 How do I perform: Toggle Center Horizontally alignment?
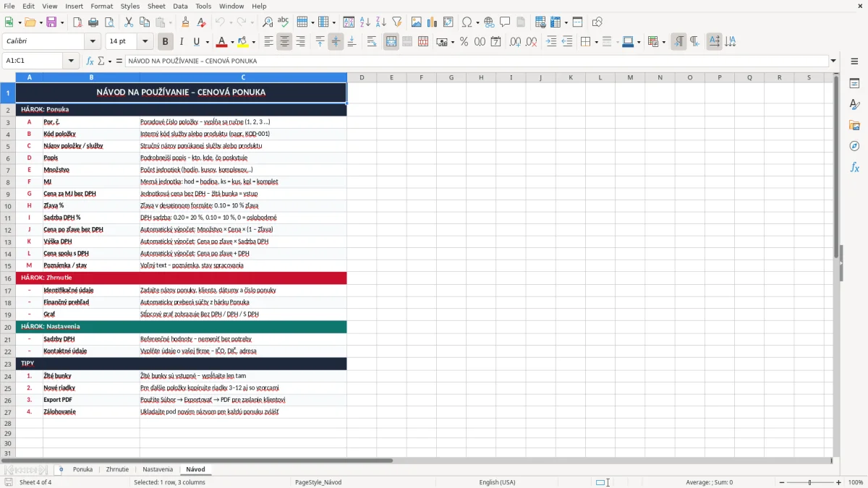(284, 42)
